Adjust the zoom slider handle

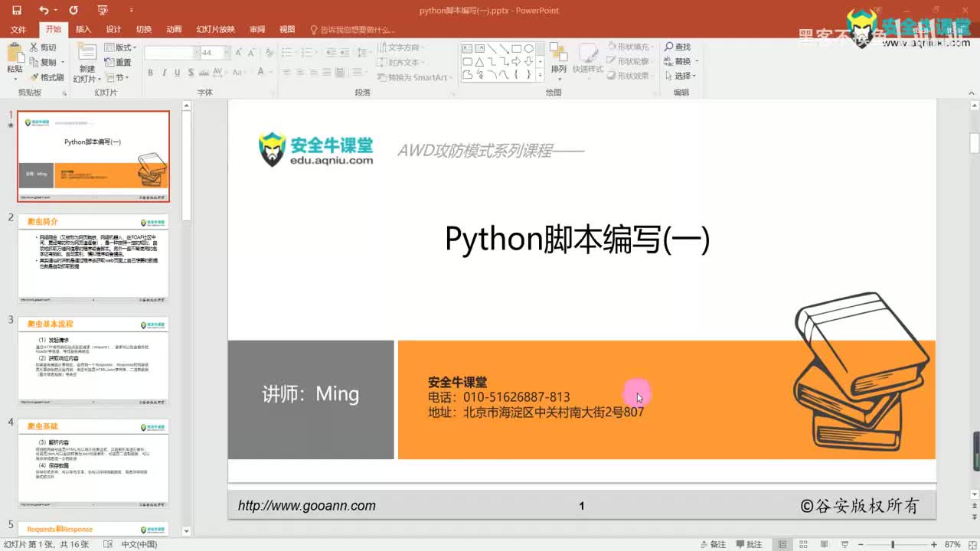(x=893, y=544)
